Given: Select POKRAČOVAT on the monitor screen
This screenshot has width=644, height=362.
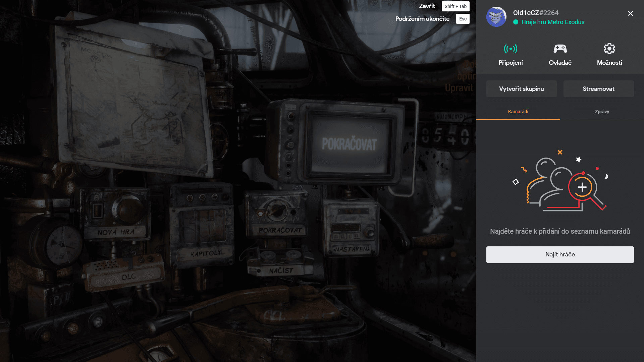Looking at the screenshot, I should click(x=349, y=144).
